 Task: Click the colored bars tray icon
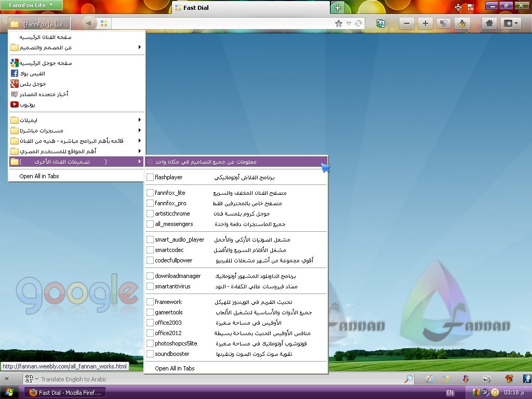pyautogui.click(x=476, y=393)
